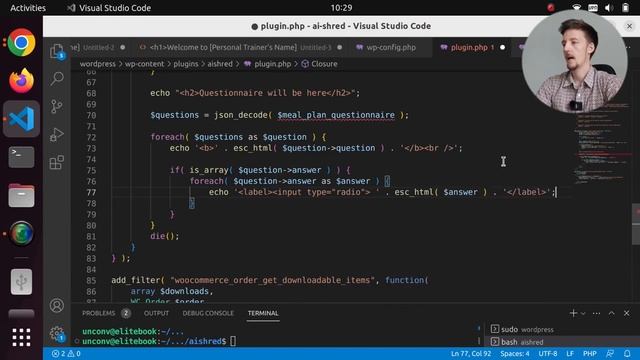640x360 pixels.
Task: Click the plugin.php breadcrumb segment
Action: [268, 64]
